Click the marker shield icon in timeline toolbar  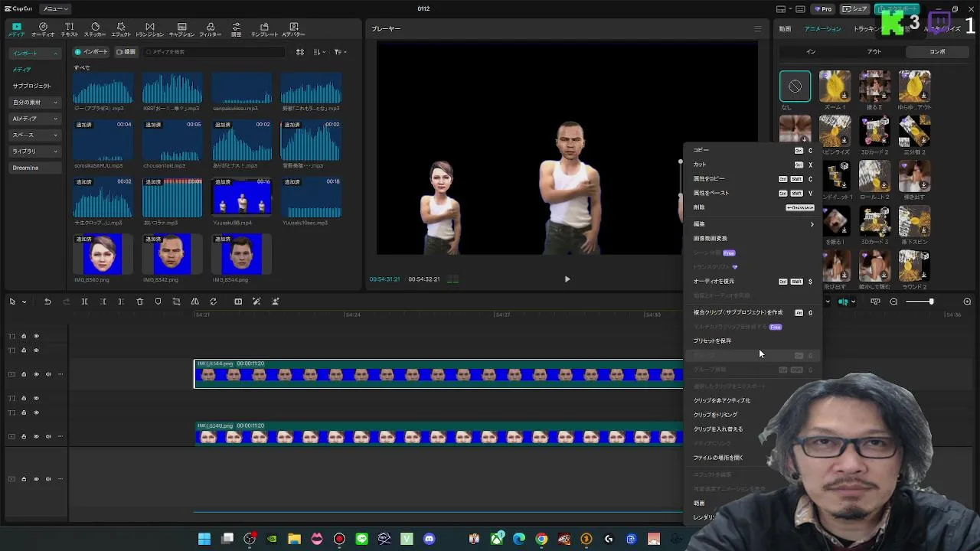pyautogui.click(x=158, y=302)
